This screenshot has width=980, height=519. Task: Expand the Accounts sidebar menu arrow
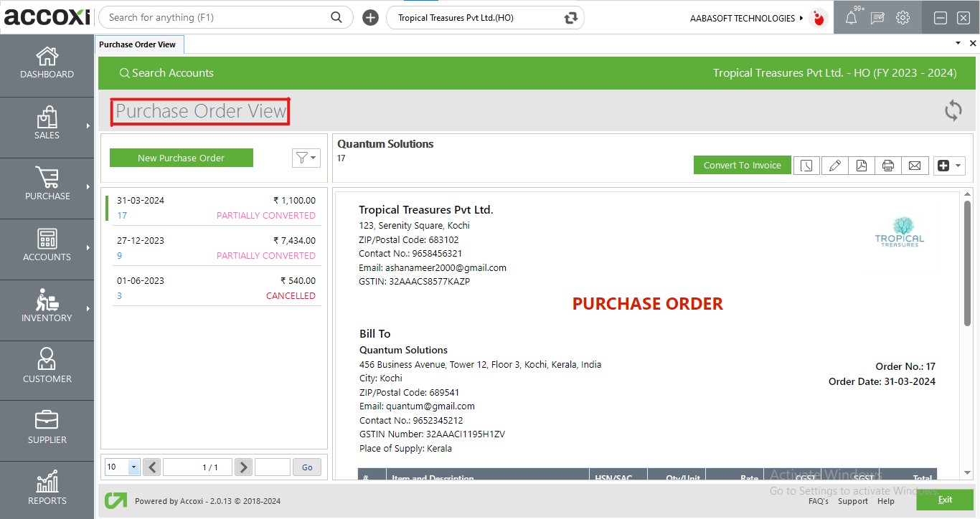89,249
